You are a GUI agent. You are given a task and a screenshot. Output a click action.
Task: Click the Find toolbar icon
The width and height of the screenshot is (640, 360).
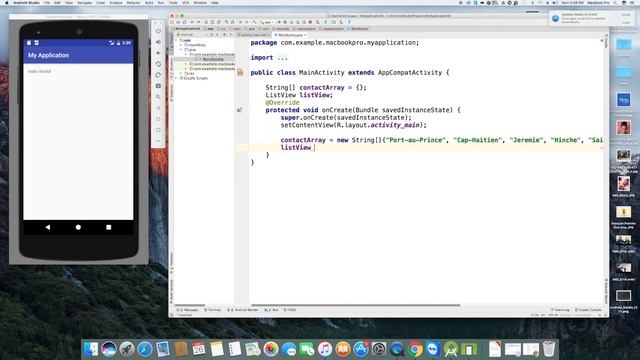coord(226,22)
